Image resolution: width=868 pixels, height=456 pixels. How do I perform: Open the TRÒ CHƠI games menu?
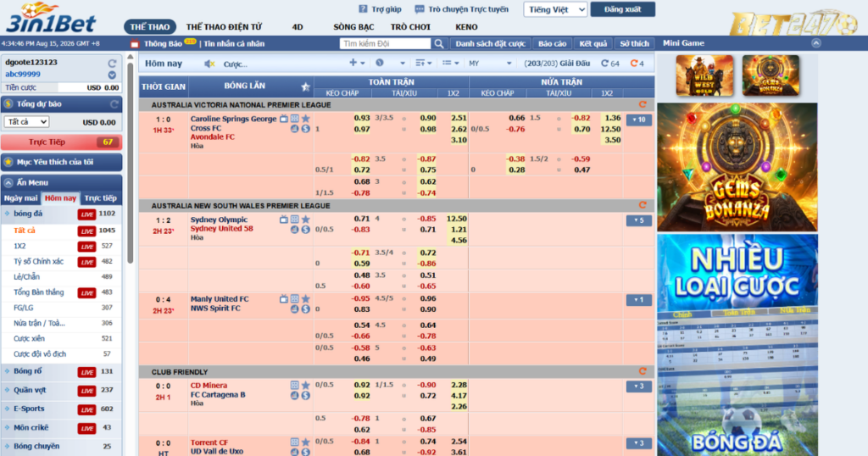[x=410, y=26]
